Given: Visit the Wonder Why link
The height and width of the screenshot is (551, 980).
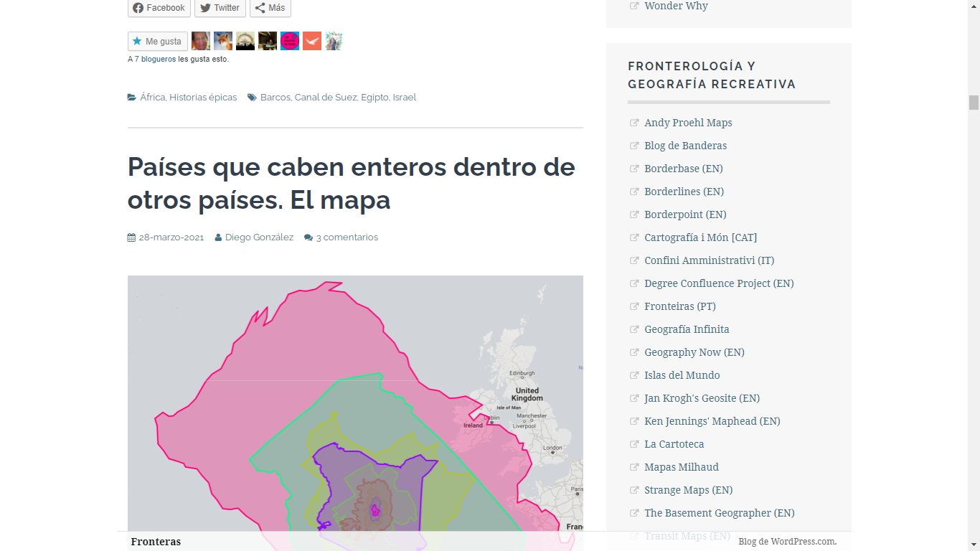Looking at the screenshot, I should pos(676,6).
